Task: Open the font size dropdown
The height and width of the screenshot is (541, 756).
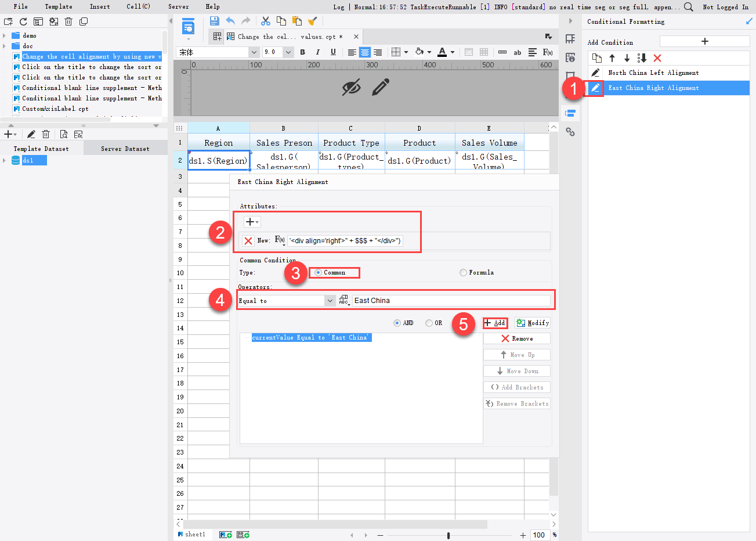Action: click(x=288, y=52)
